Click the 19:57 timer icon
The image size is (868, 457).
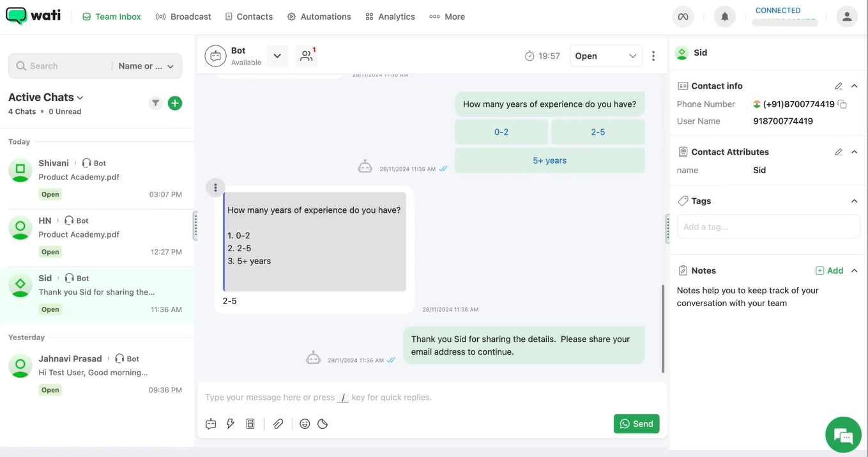[529, 56]
